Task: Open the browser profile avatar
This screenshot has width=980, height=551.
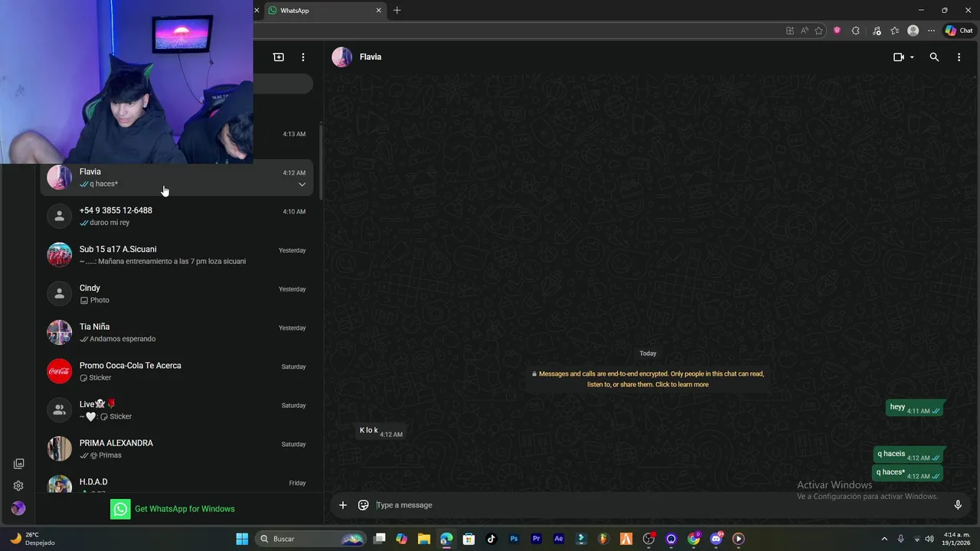Action: [x=913, y=31]
